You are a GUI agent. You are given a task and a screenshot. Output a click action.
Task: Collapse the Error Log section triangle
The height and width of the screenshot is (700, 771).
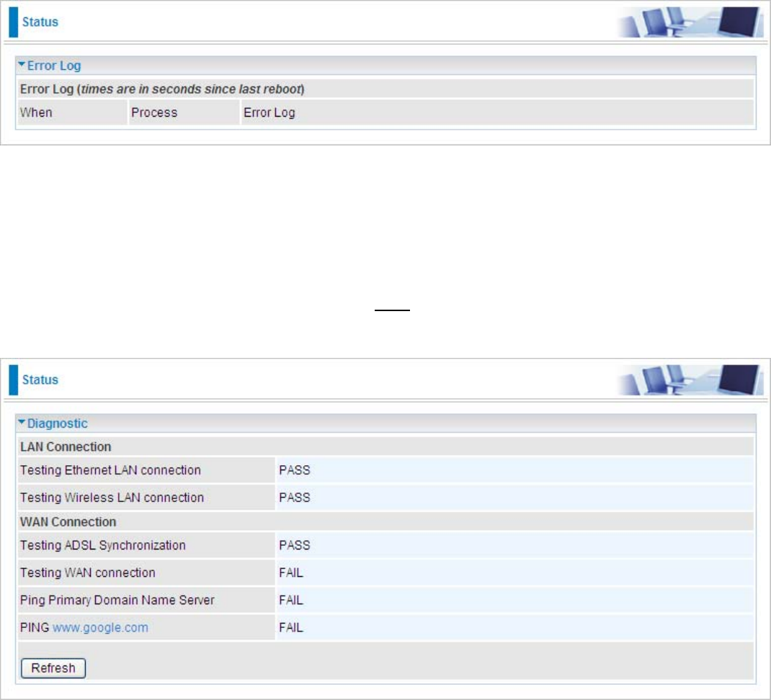(x=22, y=64)
